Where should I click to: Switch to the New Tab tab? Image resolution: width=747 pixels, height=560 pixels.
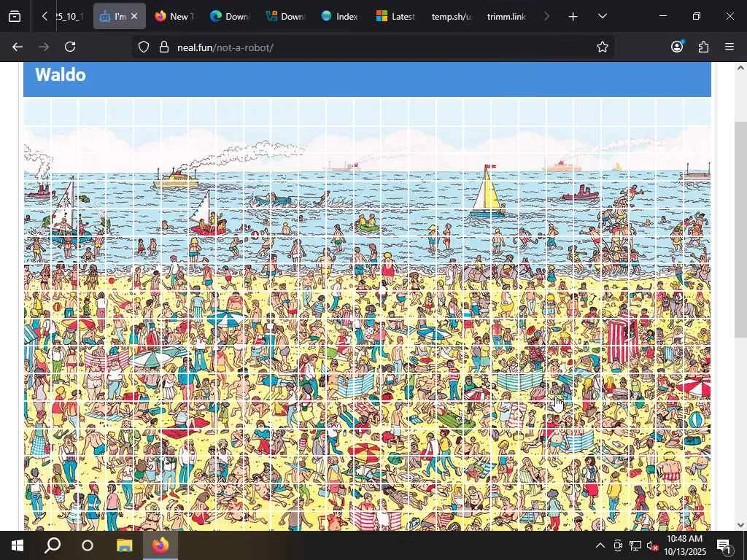(174, 16)
